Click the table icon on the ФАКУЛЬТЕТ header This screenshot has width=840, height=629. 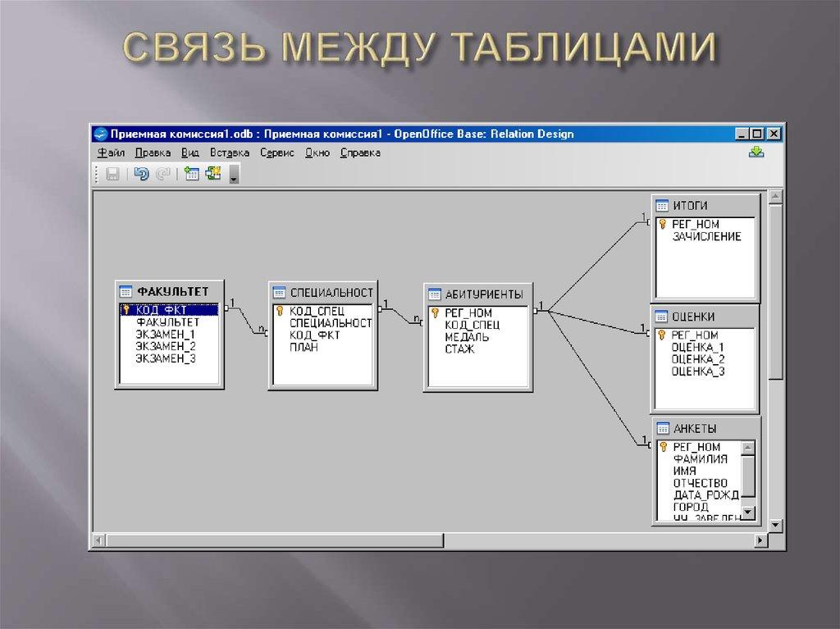point(126,289)
